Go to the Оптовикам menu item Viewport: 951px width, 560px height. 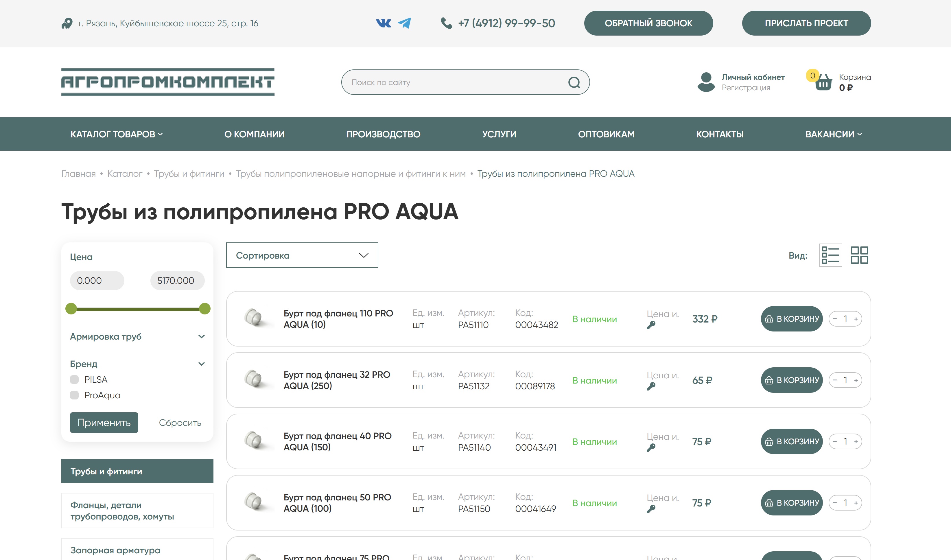pos(606,134)
